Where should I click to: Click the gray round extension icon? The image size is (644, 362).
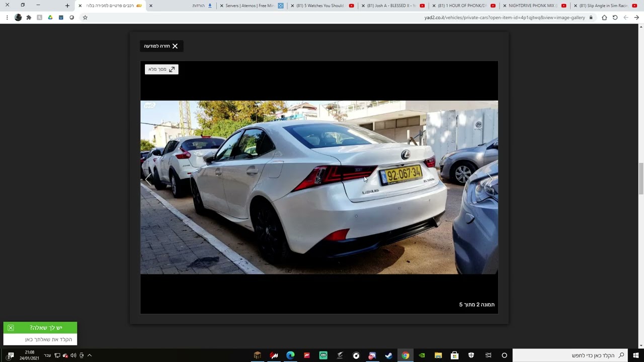(x=72, y=18)
